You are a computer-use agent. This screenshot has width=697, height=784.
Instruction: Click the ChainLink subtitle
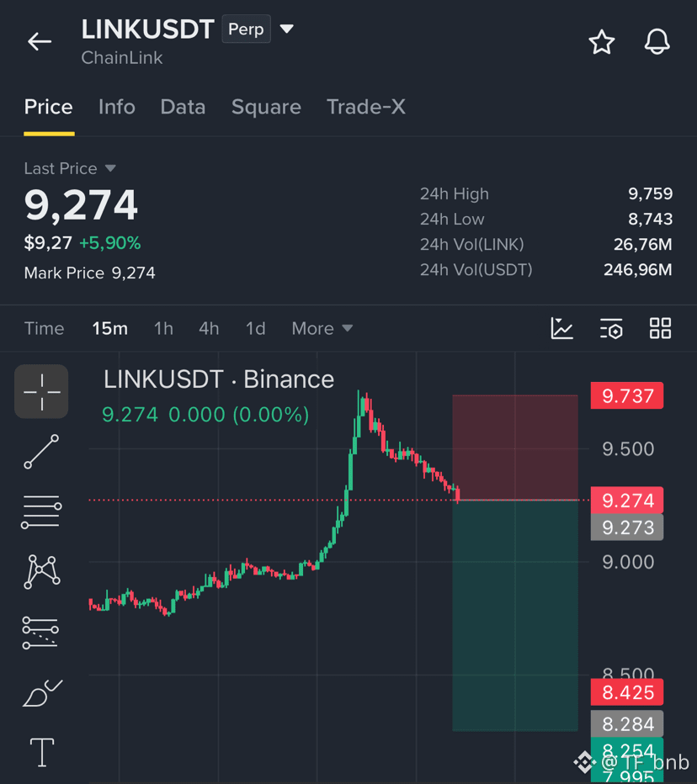pyautogui.click(x=122, y=57)
